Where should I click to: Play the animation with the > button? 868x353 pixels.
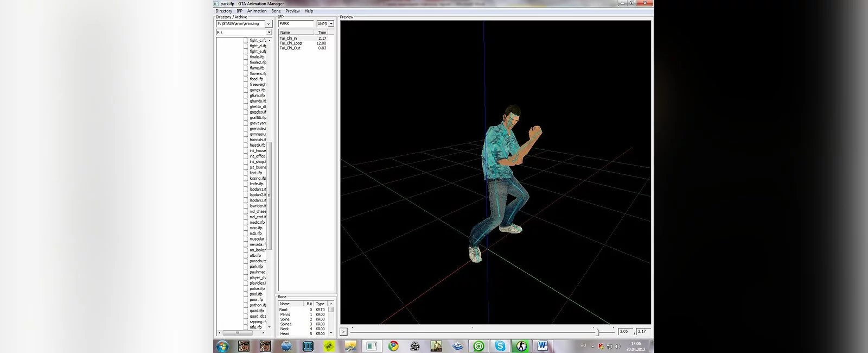coord(343,331)
